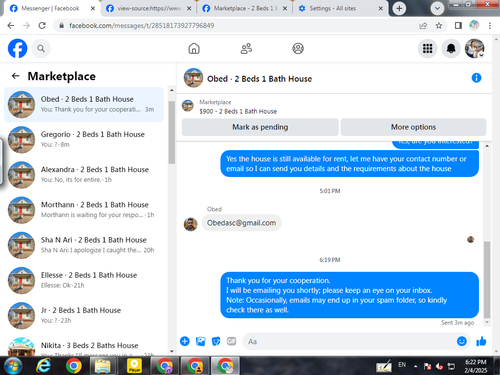This screenshot has width=500, height=375.
Task: Click the address bar URL
Action: (142, 26)
